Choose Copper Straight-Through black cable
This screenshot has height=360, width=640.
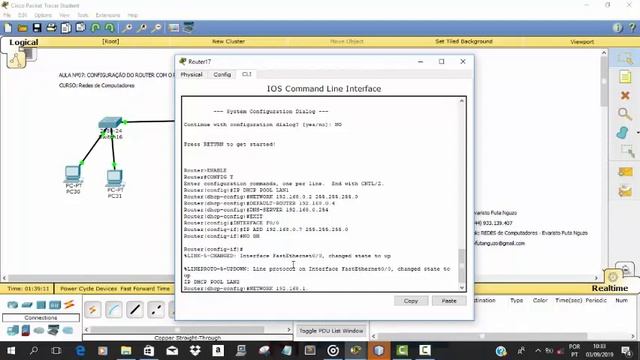pyautogui.click(x=135, y=310)
